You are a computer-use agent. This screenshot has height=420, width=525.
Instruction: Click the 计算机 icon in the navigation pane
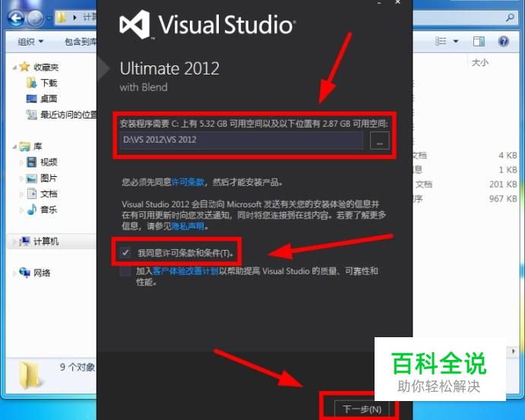coord(24,242)
